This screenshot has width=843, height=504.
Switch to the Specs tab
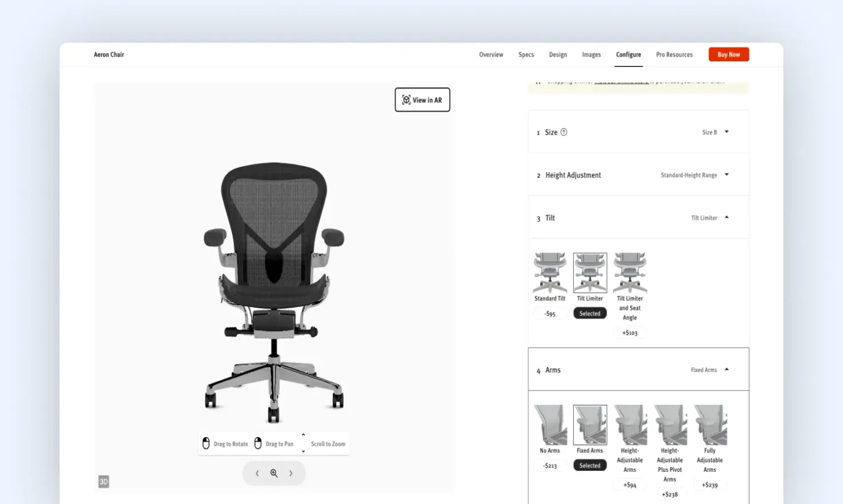coord(526,54)
